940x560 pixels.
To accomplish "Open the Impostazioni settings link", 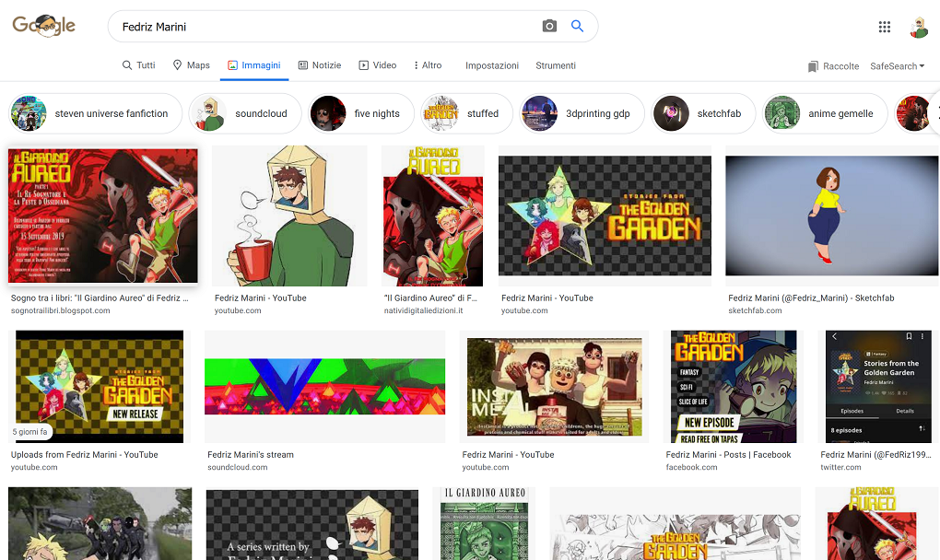I will (x=492, y=65).
